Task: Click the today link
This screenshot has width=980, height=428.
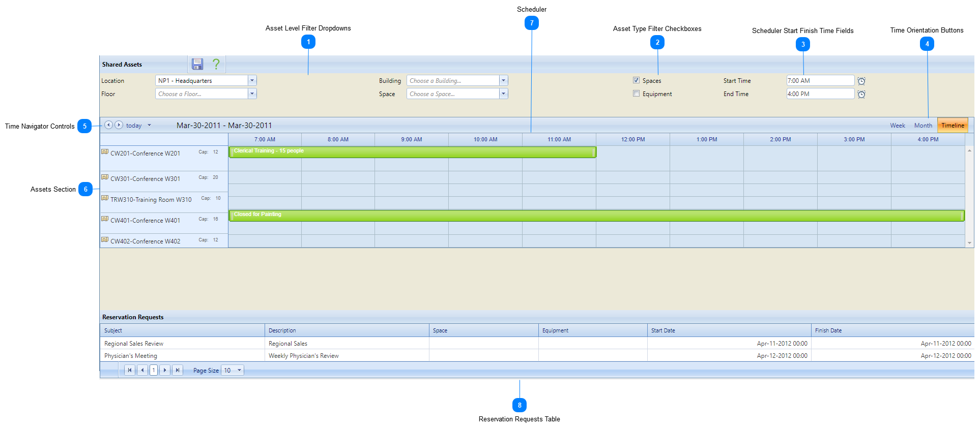Action: (x=134, y=126)
